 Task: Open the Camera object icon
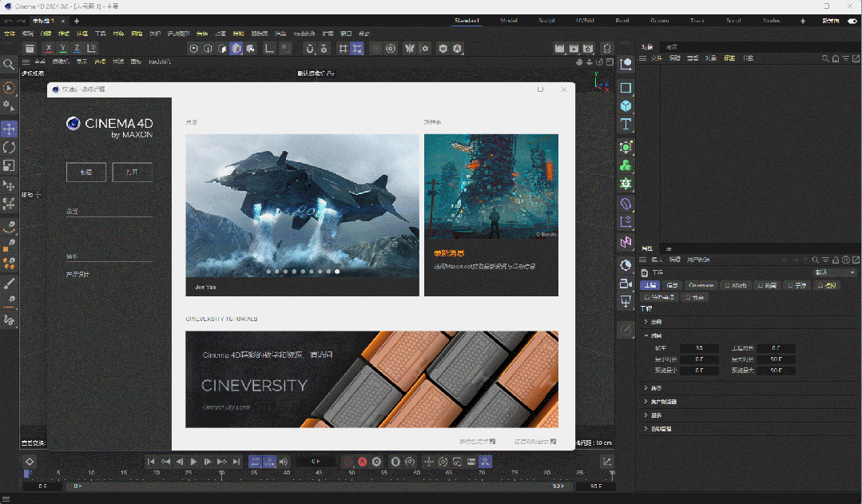(x=626, y=284)
